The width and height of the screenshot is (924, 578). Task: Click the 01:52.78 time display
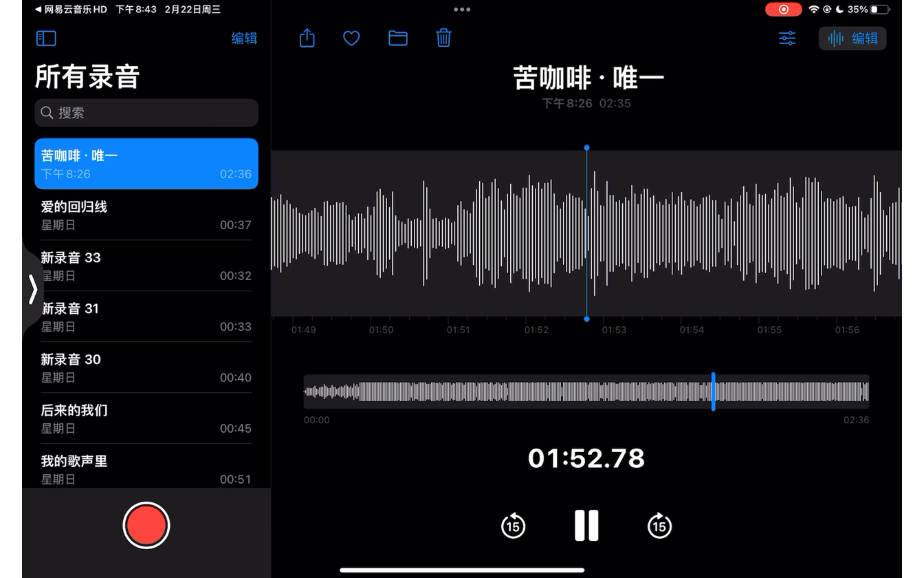tap(586, 458)
